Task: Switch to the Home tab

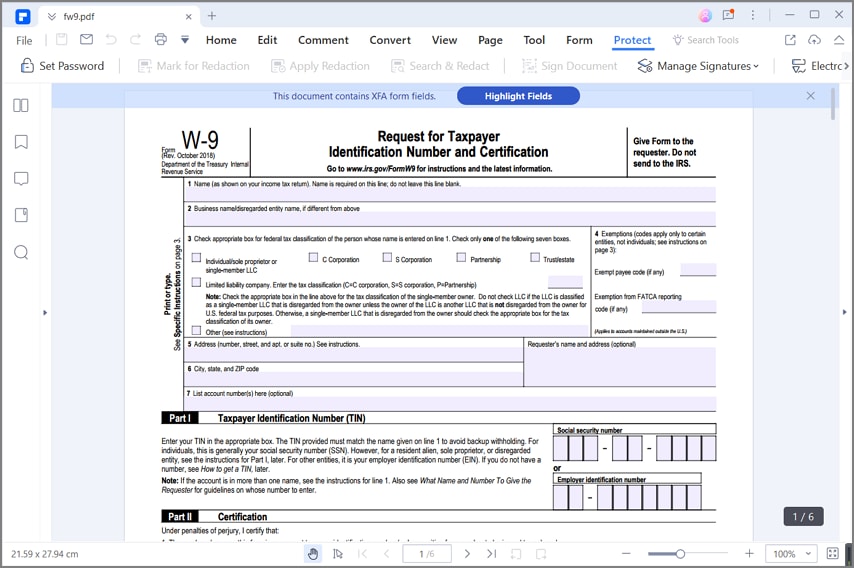Action: [221, 40]
